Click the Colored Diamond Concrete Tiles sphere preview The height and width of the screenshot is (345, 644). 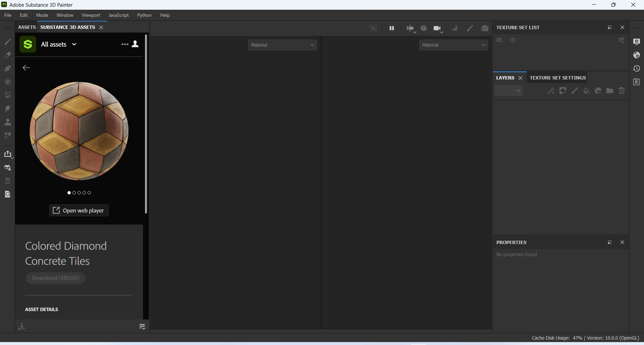point(79,131)
